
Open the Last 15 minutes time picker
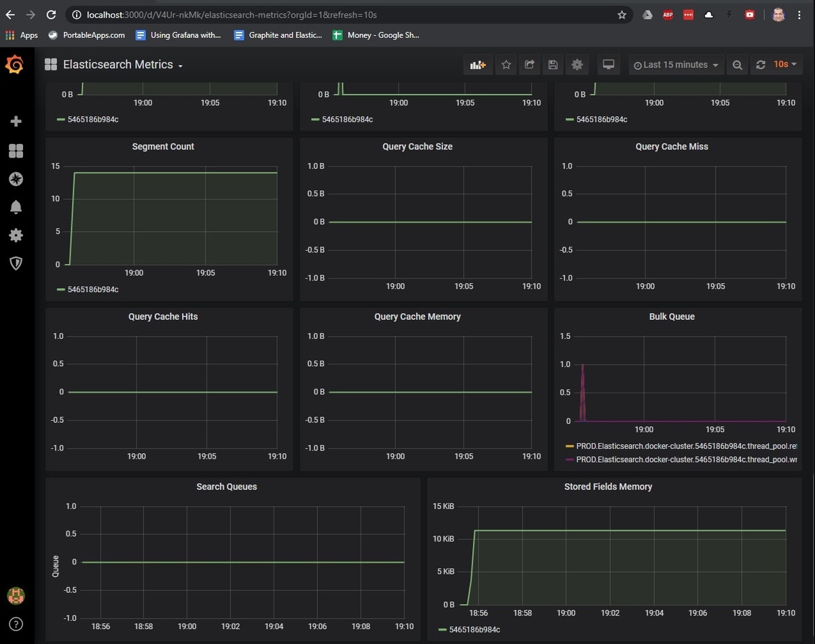[x=676, y=65]
